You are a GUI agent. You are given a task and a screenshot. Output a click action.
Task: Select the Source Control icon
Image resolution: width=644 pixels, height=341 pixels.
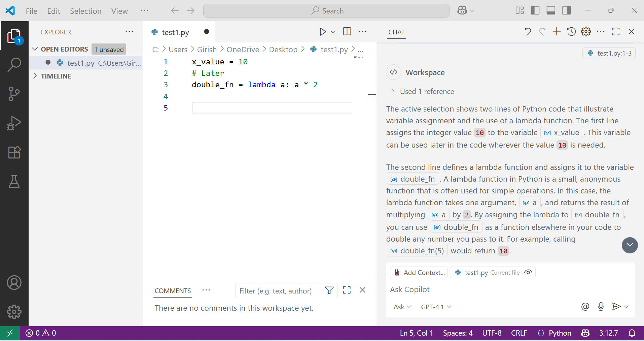click(14, 94)
